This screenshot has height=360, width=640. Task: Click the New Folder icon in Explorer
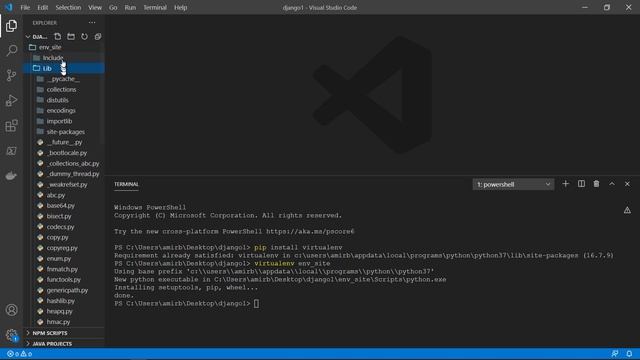coord(71,37)
